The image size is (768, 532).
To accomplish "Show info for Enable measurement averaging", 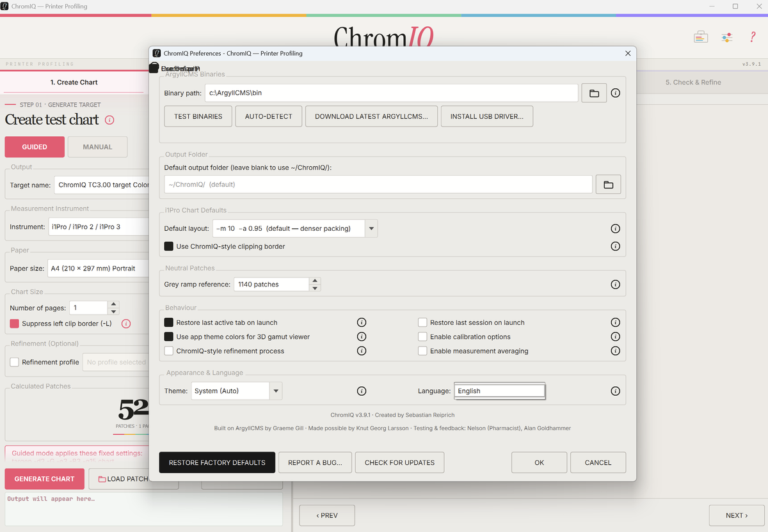I will [616, 351].
